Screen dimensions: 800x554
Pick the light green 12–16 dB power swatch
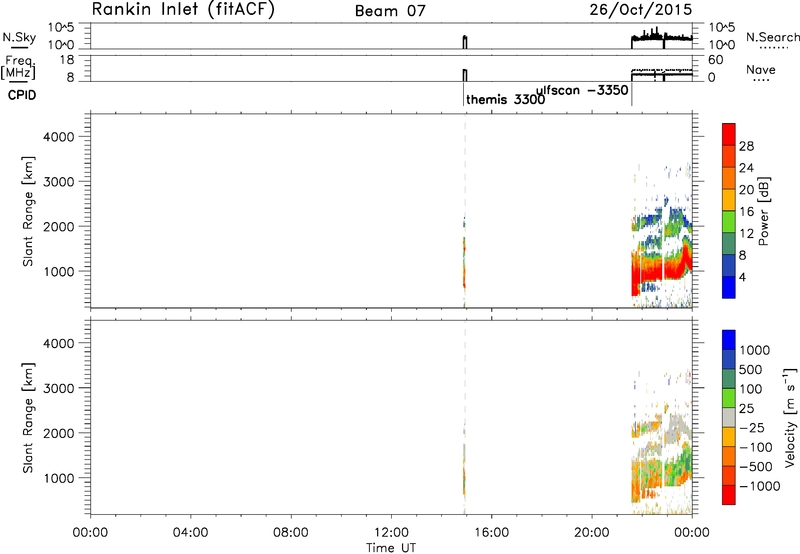tap(729, 222)
